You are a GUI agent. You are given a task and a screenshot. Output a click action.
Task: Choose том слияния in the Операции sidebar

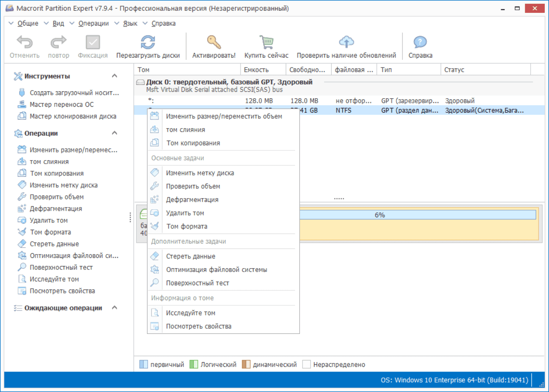tap(44, 162)
